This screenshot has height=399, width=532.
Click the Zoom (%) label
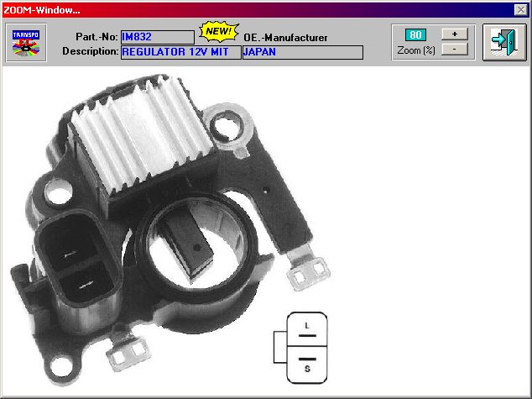point(416,50)
